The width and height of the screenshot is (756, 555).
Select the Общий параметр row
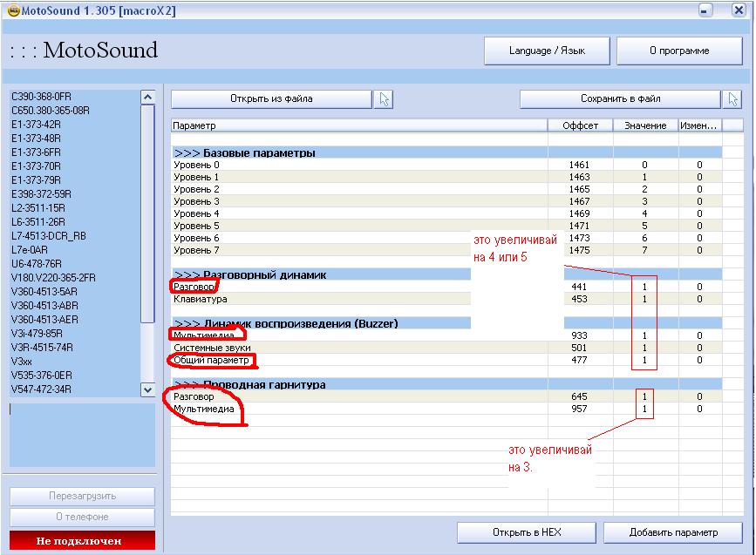coord(446,360)
